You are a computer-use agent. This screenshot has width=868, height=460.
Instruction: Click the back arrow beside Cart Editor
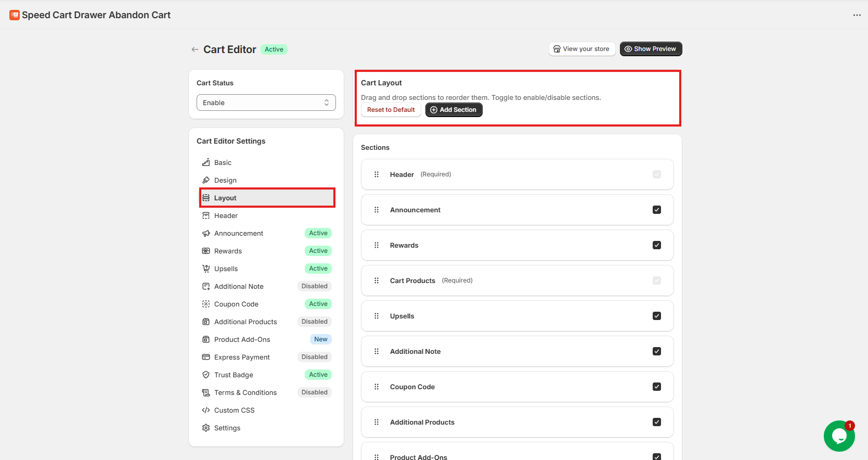(x=195, y=49)
